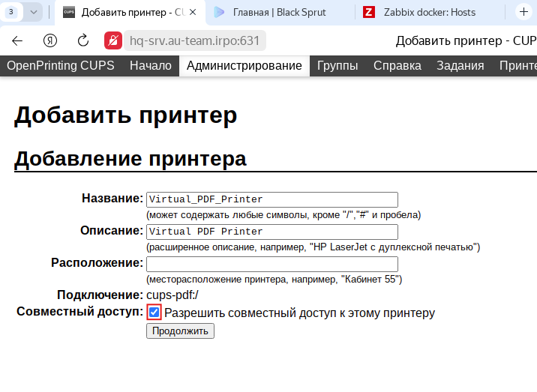Click the Zabbix tab favicon
Viewport: 537px width, 392px height.
[x=369, y=12]
